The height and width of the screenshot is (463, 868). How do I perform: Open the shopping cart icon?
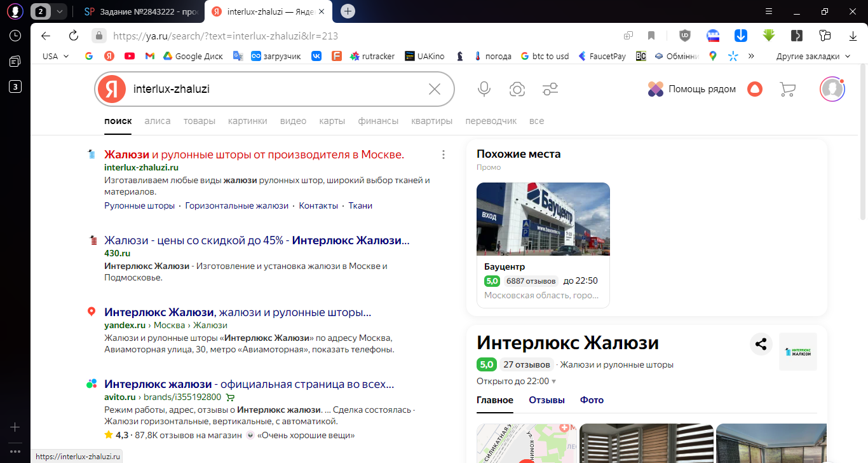coord(787,89)
